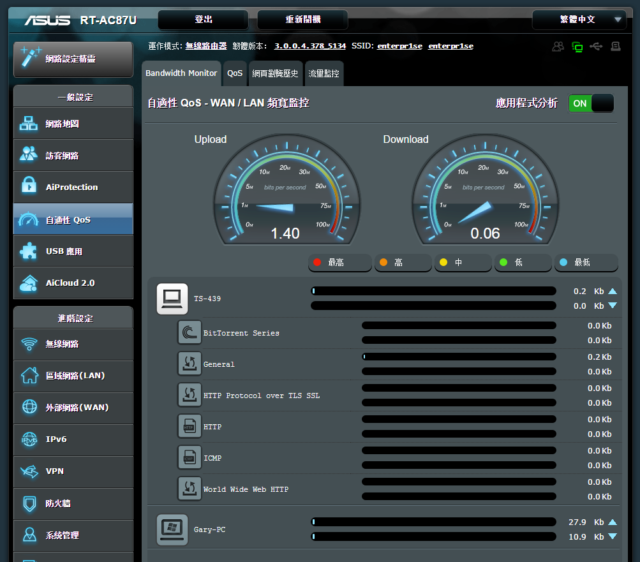Image resolution: width=640 pixels, height=562 pixels.
Task: Open the language dropdown (繁體中文)
Action: pos(579,19)
